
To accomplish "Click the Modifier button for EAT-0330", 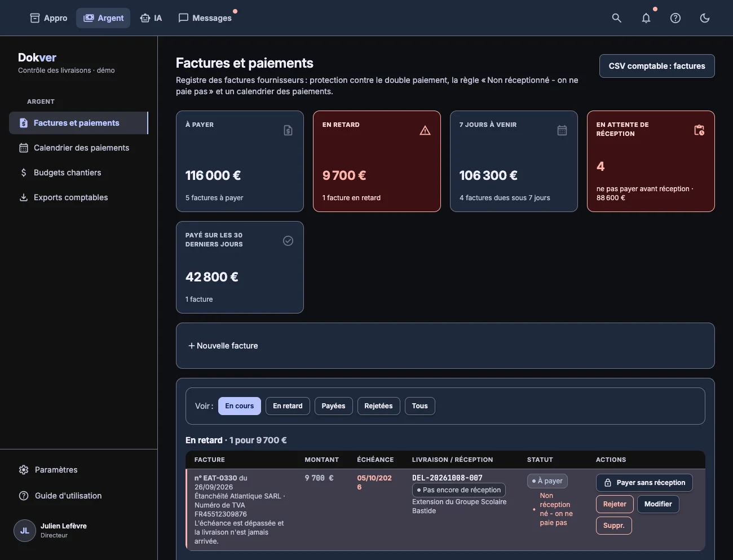I will point(658,504).
